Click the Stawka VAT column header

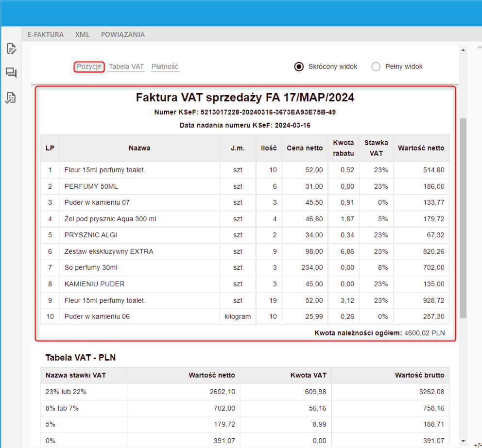click(376, 148)
